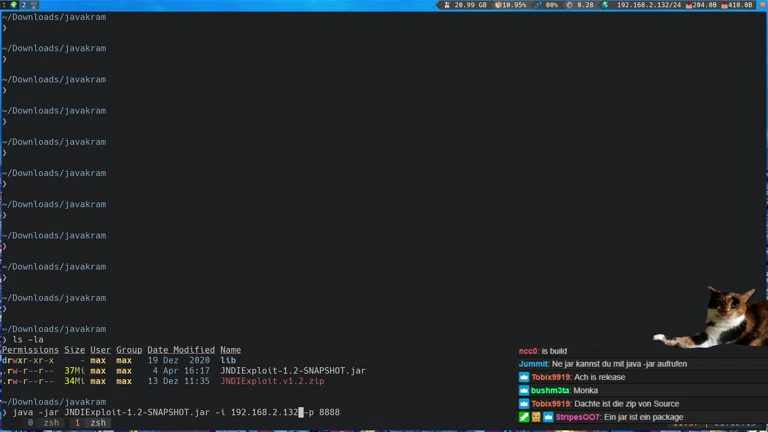
Task: Select tmux window 1 zsh
Action: point(91,423)
